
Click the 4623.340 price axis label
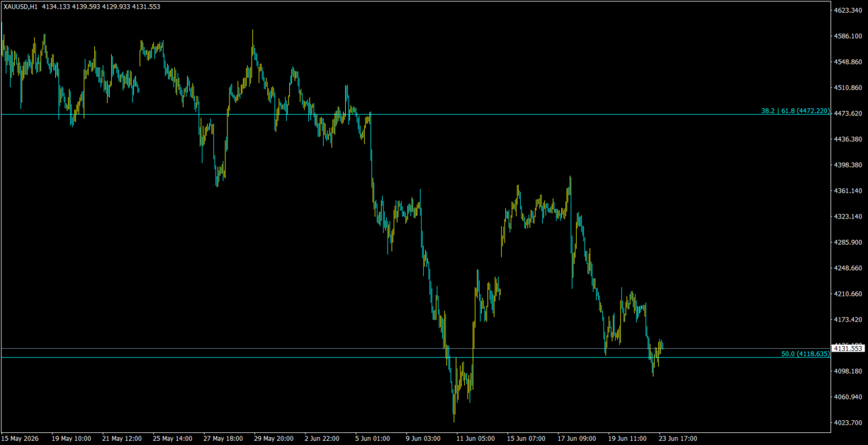click(848, 11)
